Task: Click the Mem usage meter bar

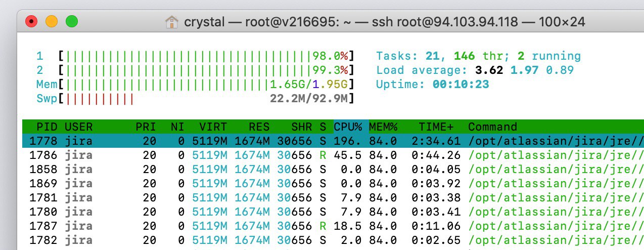Action: 206,84
